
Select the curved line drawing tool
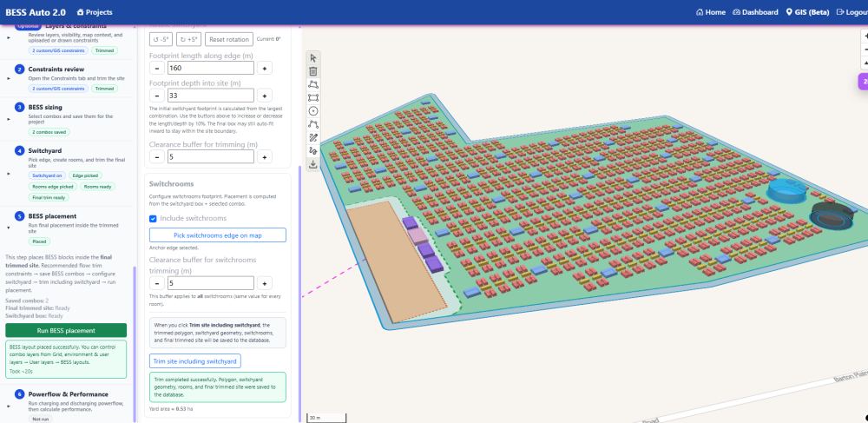tap(312, 124)
